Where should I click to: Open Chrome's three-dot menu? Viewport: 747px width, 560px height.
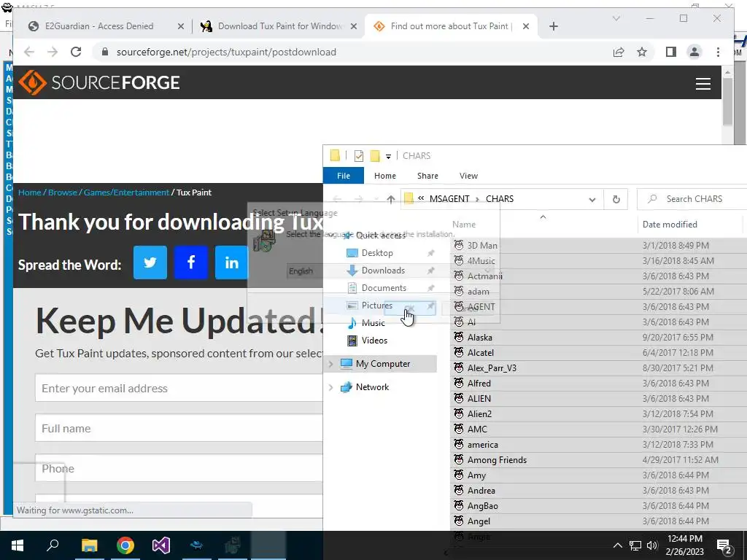(718, 52)
